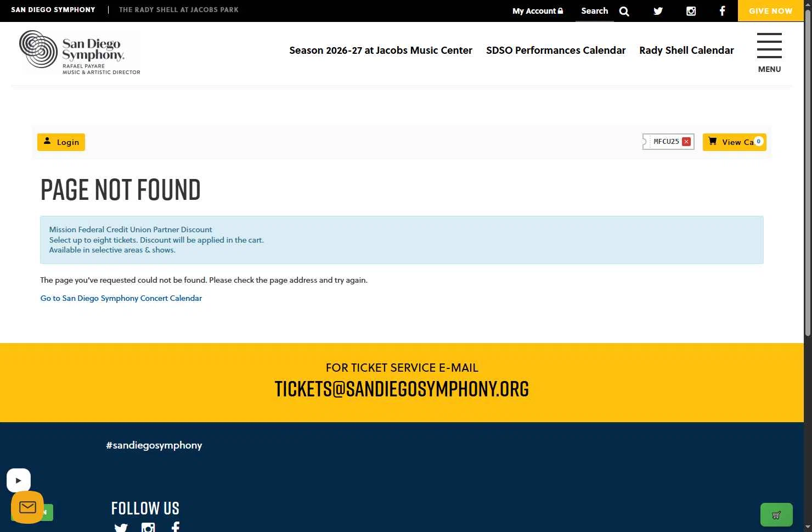Viewport: 812px width, 532px height.
Task: Click the white play button widget
Action: coord(18,480)
